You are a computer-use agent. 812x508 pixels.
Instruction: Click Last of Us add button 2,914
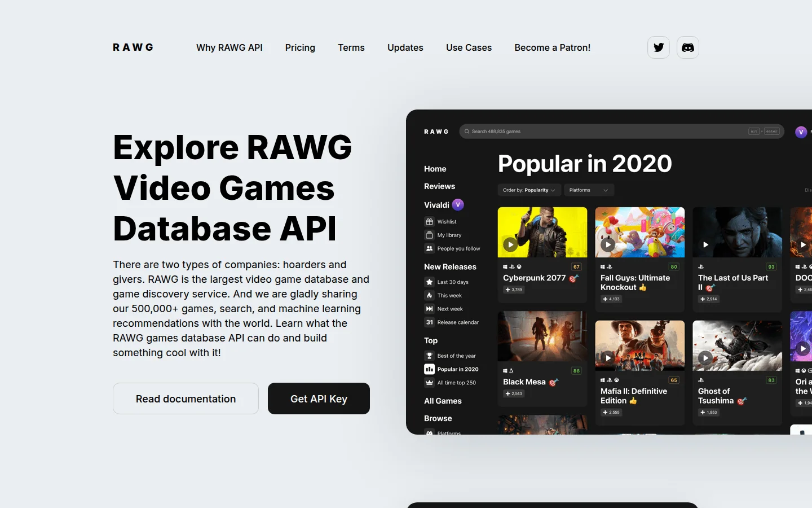709,299
